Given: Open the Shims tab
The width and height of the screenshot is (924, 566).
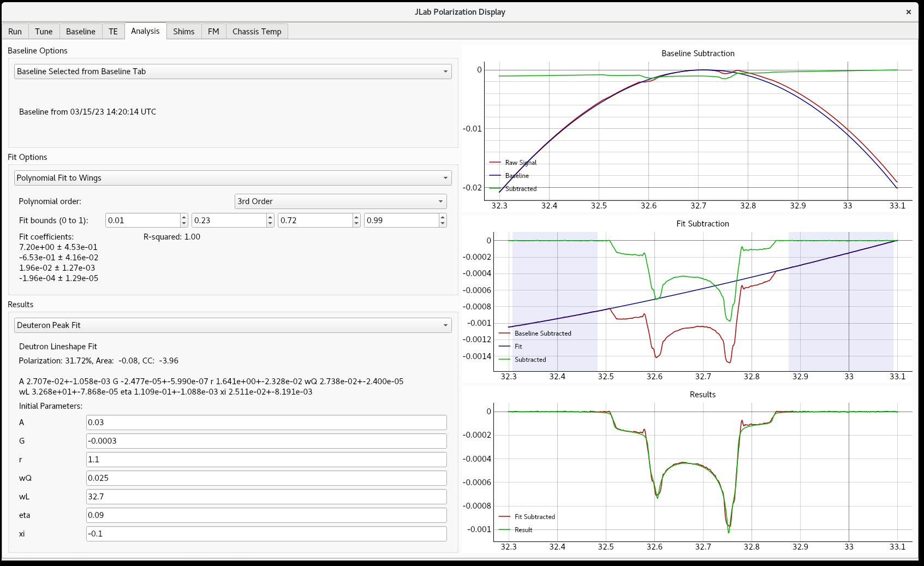Looking at the screenshot, I should click(x=183, y=32).
